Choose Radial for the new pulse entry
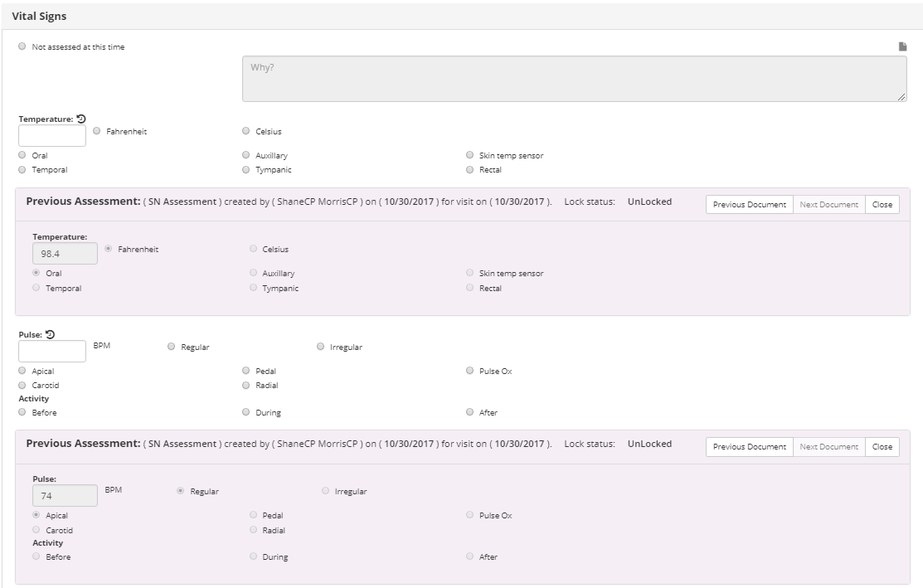The width and height of the screenshot is (923, 588). tap(245, 385)
